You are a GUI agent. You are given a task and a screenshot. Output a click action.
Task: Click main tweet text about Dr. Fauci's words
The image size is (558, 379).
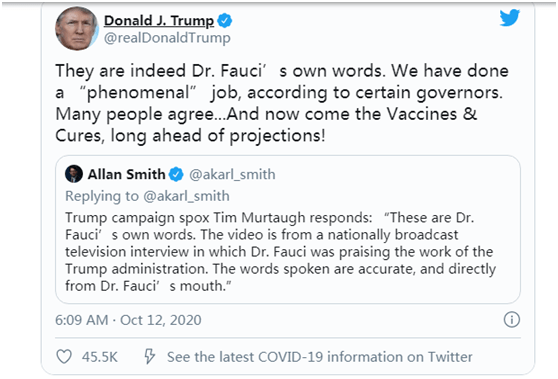coord(282,103)
